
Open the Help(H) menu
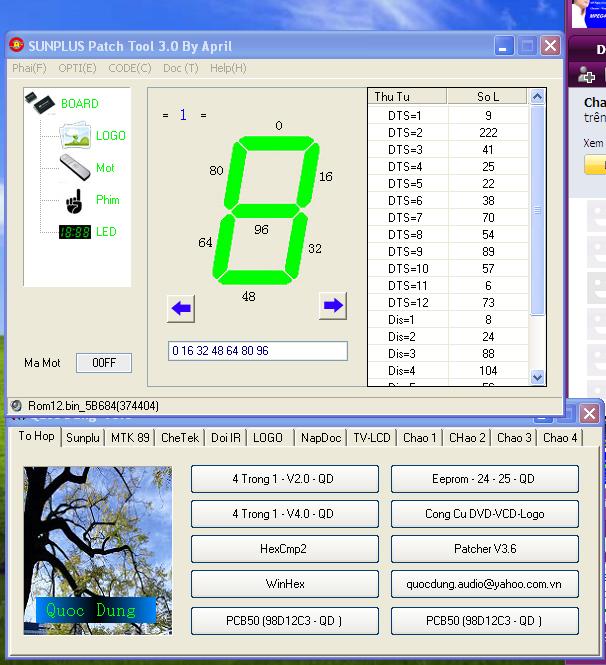point(228,68)
